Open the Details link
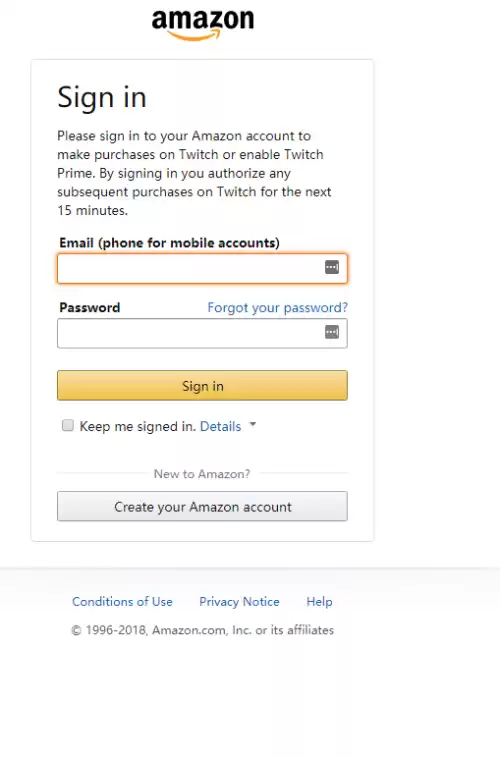 click(221, 426)
